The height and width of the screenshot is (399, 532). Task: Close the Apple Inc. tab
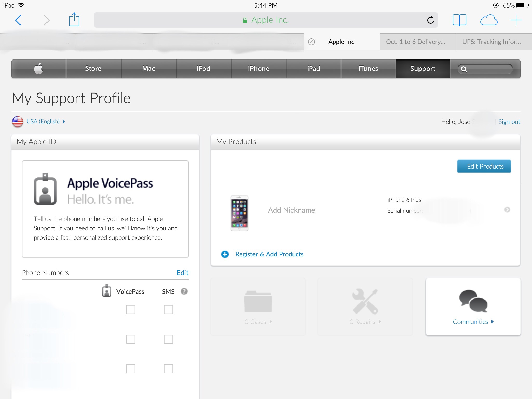(x=311, y=42)
